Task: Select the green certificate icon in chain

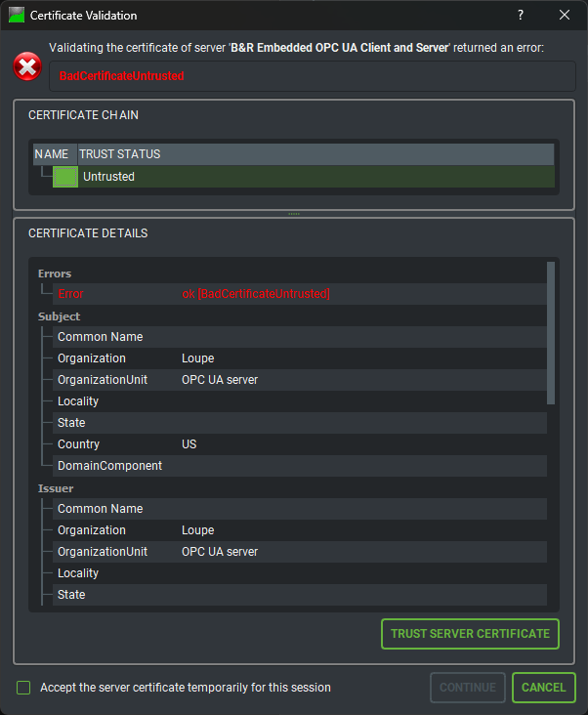Action: coord(65,177)
